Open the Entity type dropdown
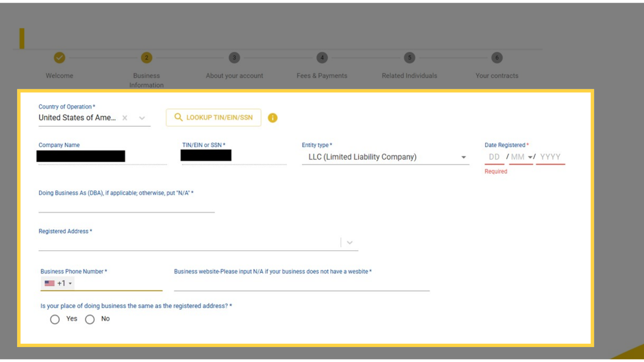This screenshot has height=362, width=644. (x=386, y=157)
